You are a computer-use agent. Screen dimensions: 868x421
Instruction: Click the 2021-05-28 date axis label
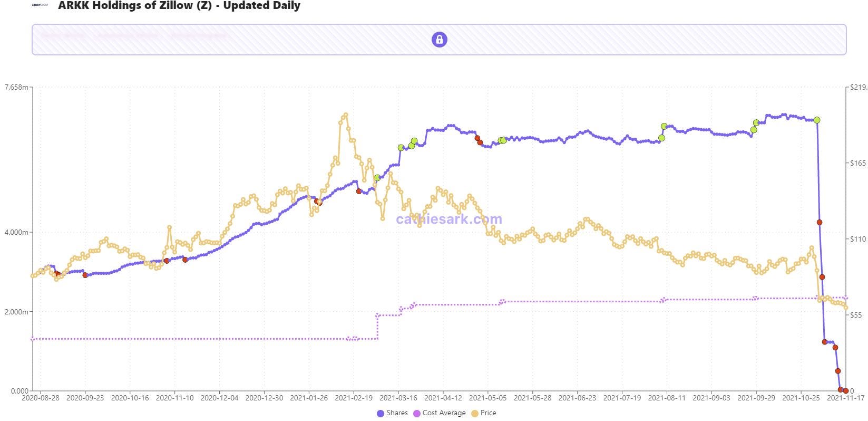click(x=533, y=398)
